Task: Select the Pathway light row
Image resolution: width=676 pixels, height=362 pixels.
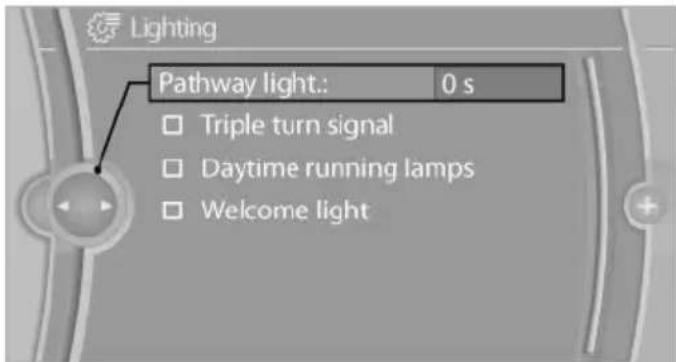Action: [356, 83]
